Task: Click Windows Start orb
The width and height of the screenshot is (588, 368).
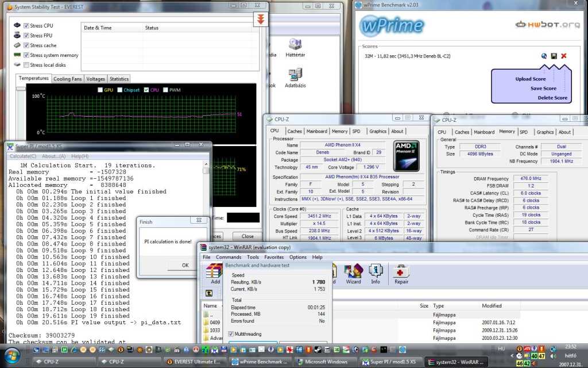Action: [x=12, y=356]
